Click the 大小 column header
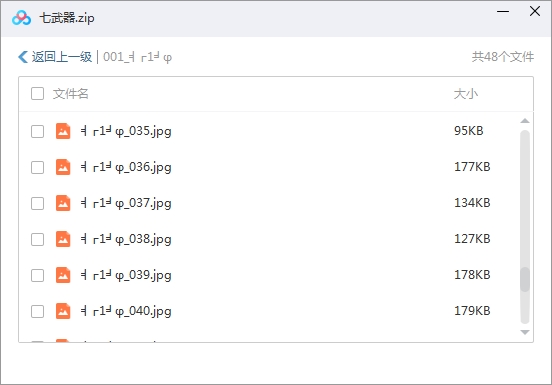Viewport: 552px width, 385px height. point(466,94)
